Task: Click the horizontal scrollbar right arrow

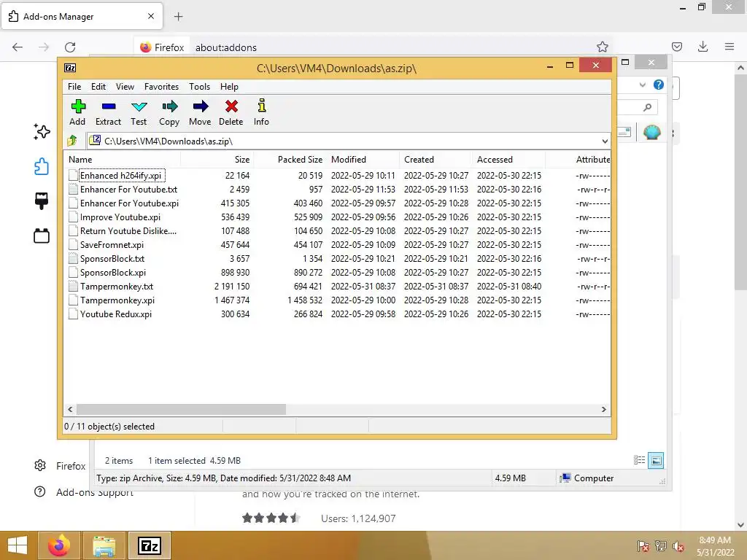Action: coord(603,409)
